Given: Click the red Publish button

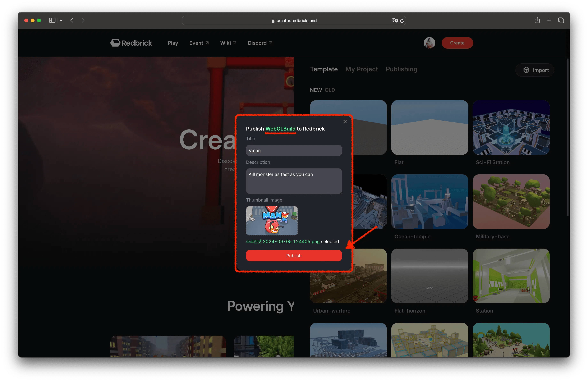Looking at the screenshot, I should 294,256.
